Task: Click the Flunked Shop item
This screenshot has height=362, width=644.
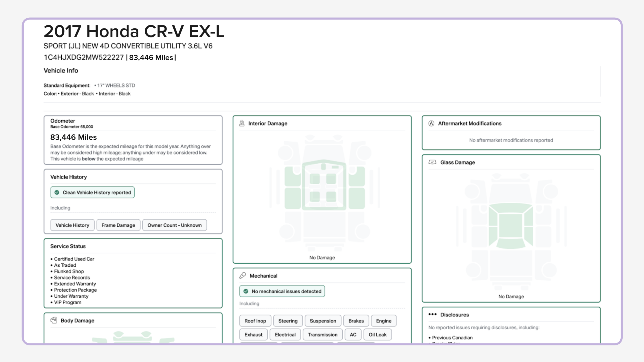Action: 69,271
